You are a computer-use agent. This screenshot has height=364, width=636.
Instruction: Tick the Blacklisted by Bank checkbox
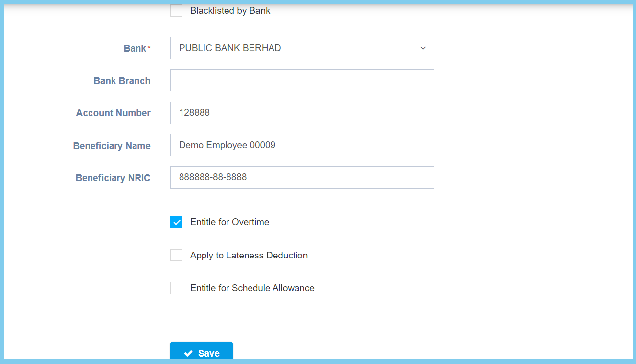(x=176, y=11)
